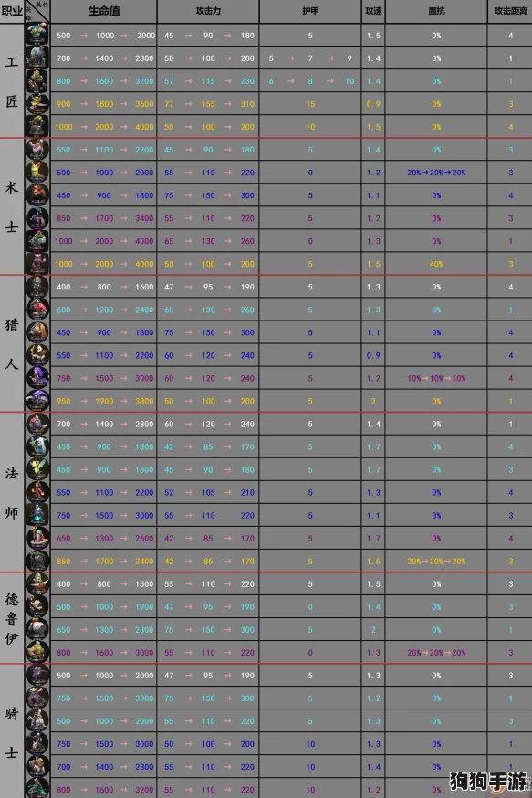The height and width of the screenshot is (798, 532).
Task: Click the 攻速 column header
Action: 373,11
